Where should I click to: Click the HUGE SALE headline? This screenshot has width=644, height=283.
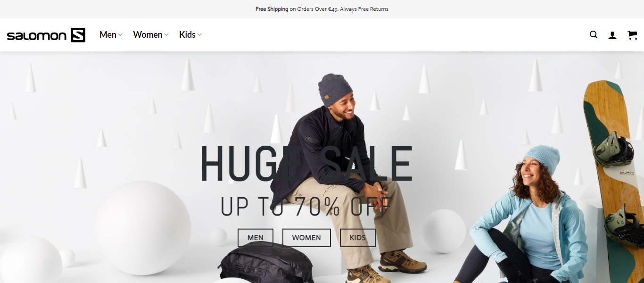click(x=306, y=164)
